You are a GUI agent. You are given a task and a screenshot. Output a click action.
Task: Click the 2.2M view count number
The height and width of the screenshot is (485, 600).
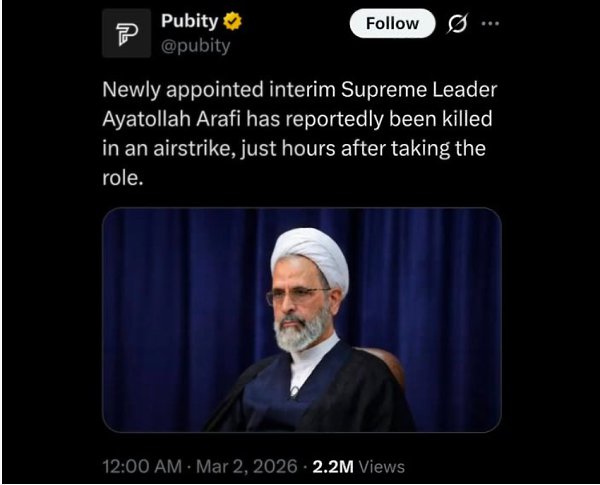pyautogui.click(x=333, y=466)
